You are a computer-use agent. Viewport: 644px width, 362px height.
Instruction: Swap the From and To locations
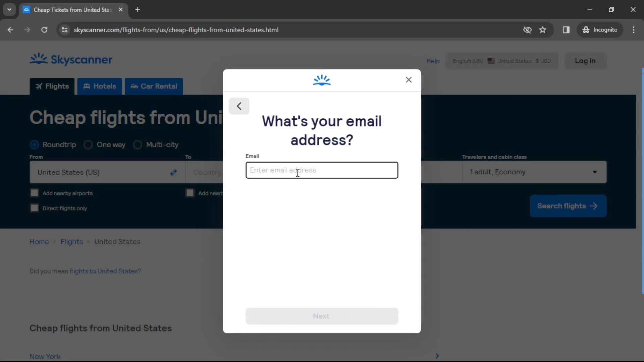click(x=173, y=172)
